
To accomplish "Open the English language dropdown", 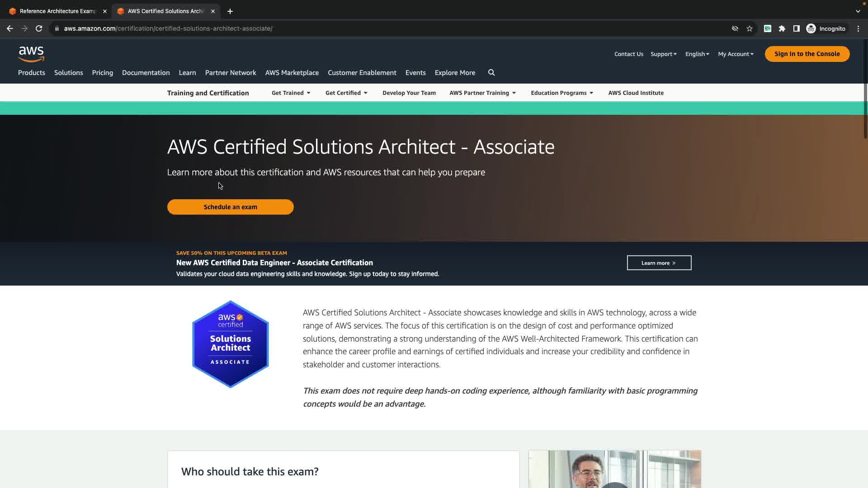I will click(x=697, y=54).
